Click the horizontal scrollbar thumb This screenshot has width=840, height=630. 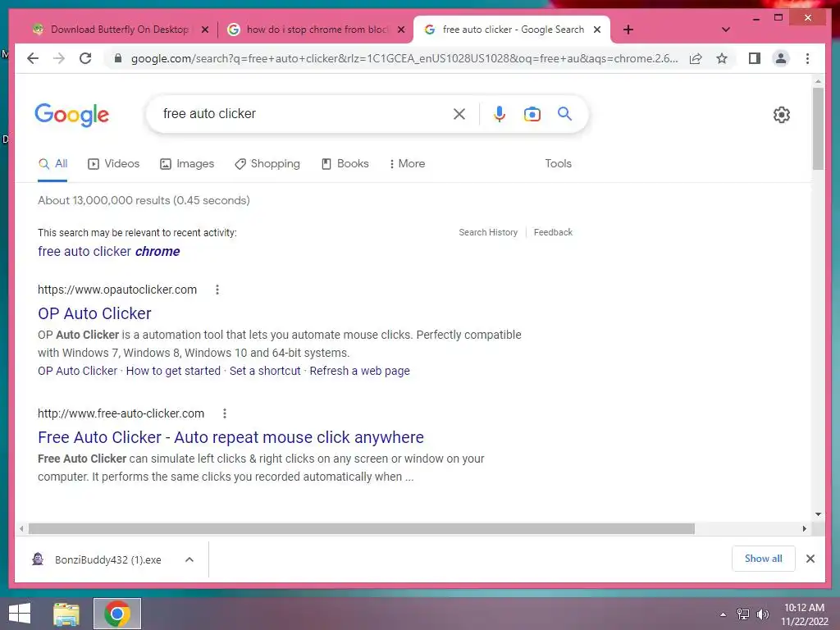[x=361, y=529]
